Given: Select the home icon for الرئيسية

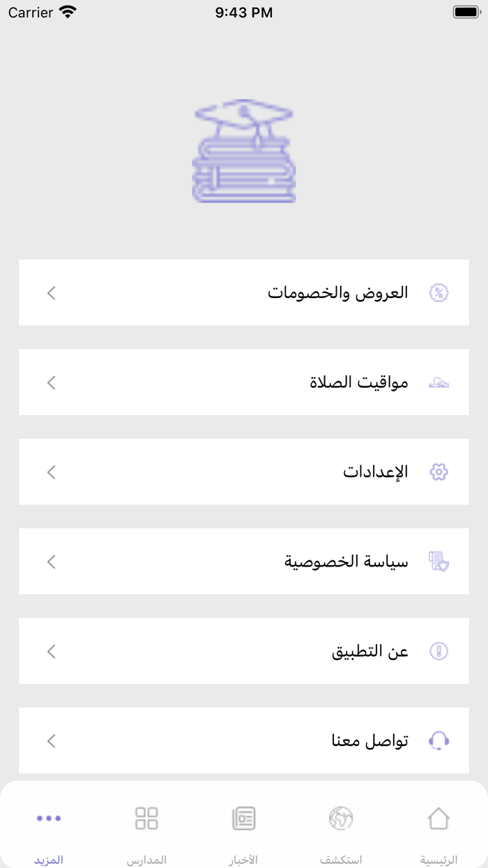Looking at the screenshot, I should point(438,818).
